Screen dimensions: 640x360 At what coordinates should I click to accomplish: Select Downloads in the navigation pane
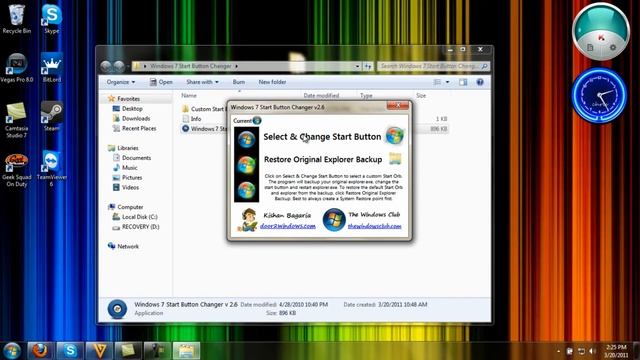(136, 118)
